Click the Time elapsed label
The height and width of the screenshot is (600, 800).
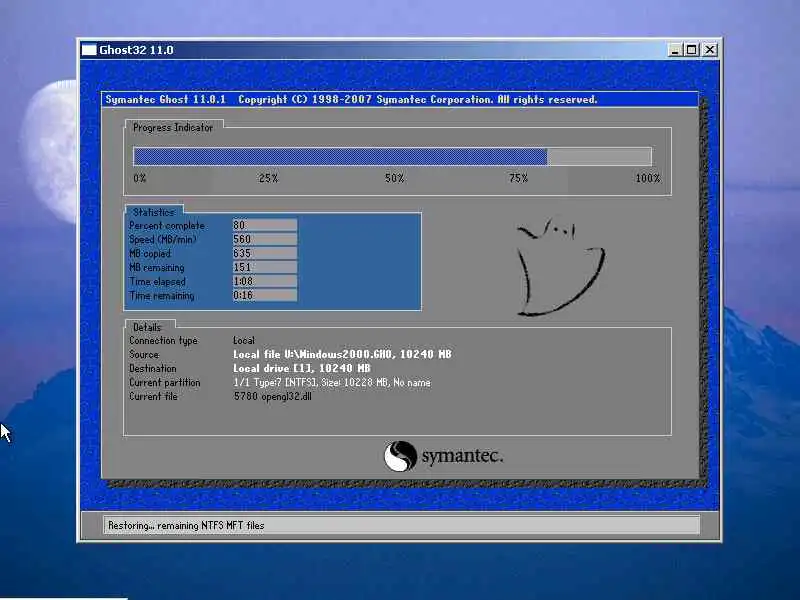click(x=157, y=282)
